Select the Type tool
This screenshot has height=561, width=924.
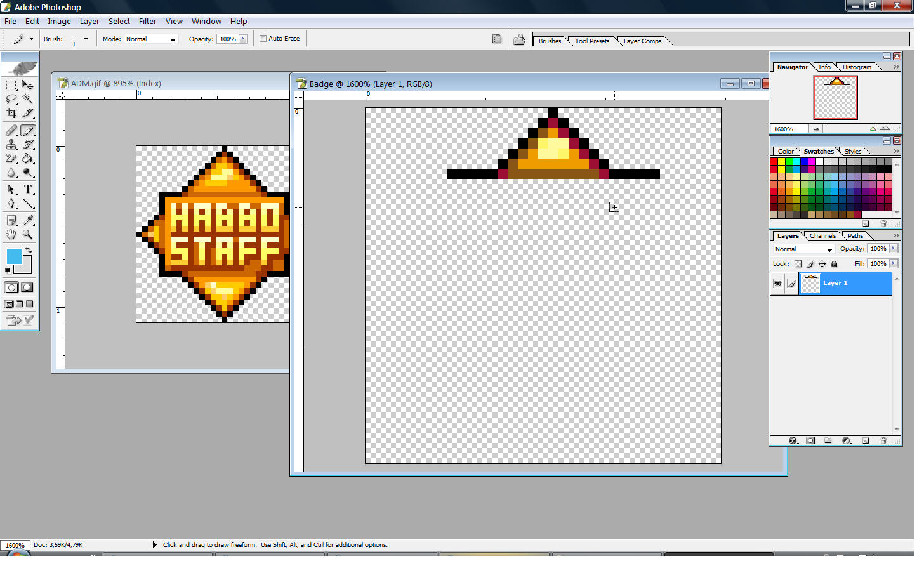(x=28, y=190)
